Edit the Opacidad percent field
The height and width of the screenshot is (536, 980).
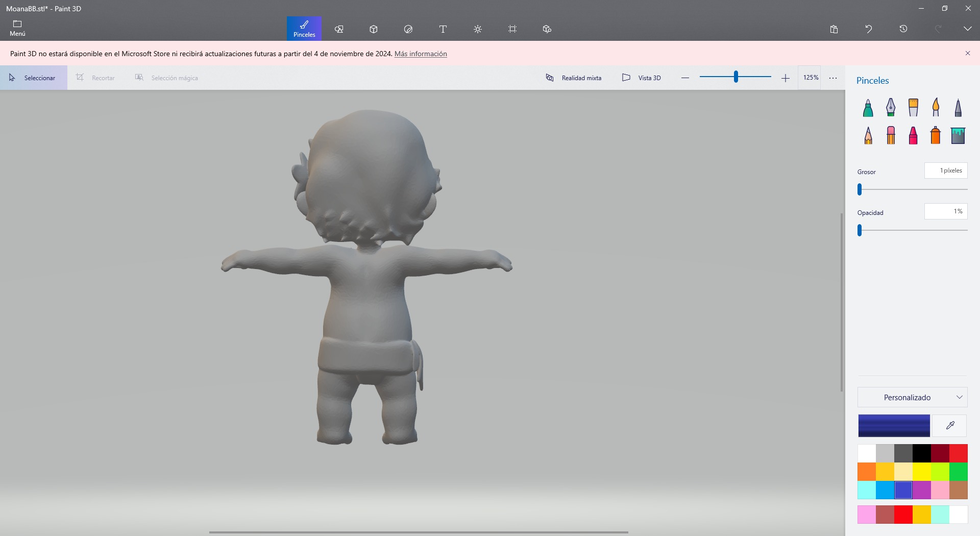coord(946,211)
